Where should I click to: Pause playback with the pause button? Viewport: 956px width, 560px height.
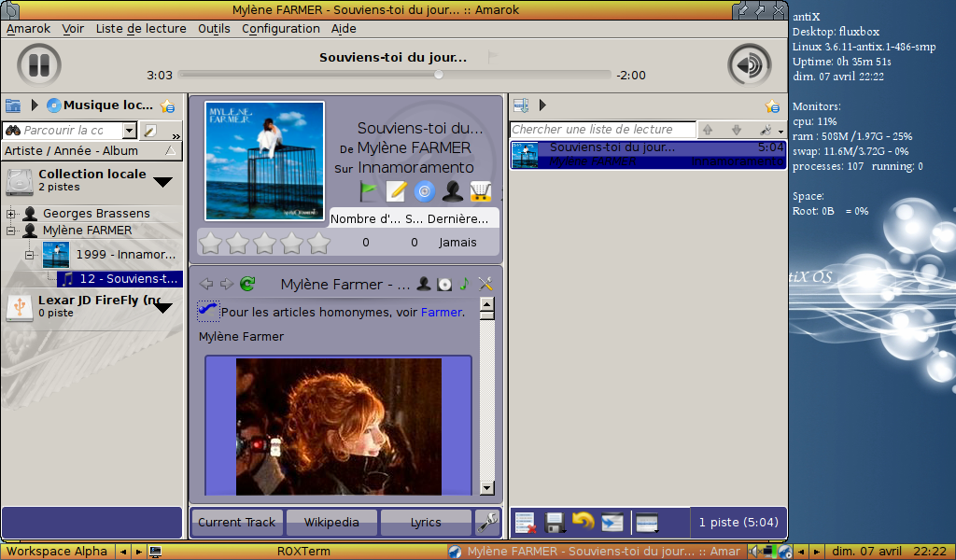coord(39,65)
